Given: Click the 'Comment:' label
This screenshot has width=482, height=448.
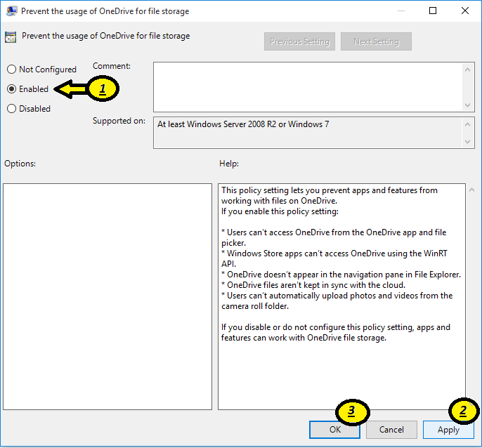Looking at the screenshot, I should click(x=112, y=66).
